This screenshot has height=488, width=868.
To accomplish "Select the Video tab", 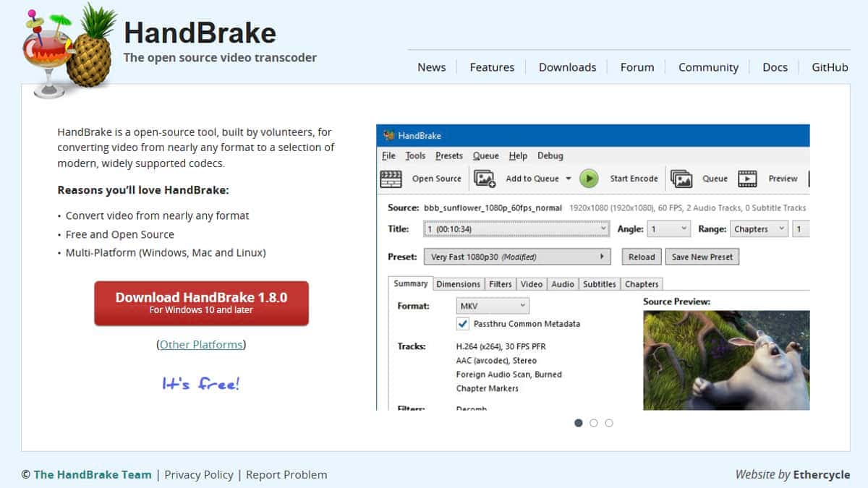I will tap(532, 283).
